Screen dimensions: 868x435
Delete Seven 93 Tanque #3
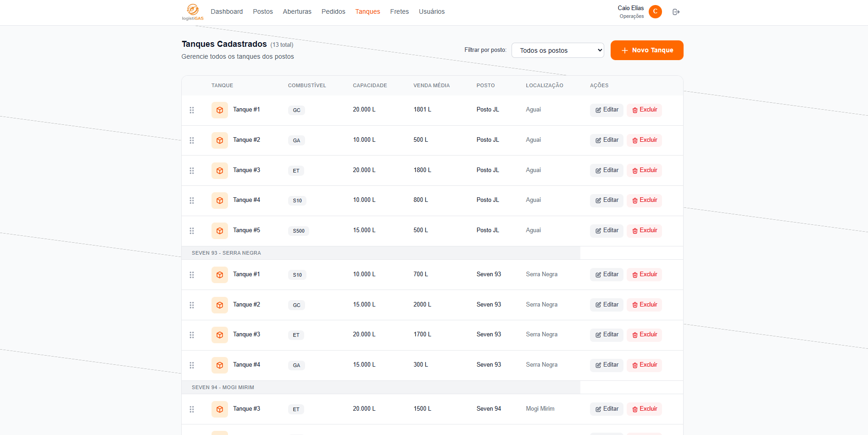pos(644,335)
